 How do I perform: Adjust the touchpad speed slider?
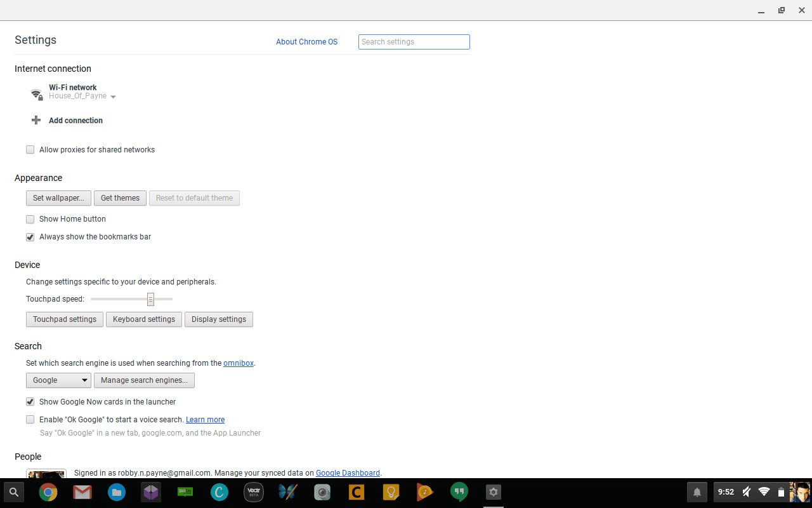(x=150, y=298)
